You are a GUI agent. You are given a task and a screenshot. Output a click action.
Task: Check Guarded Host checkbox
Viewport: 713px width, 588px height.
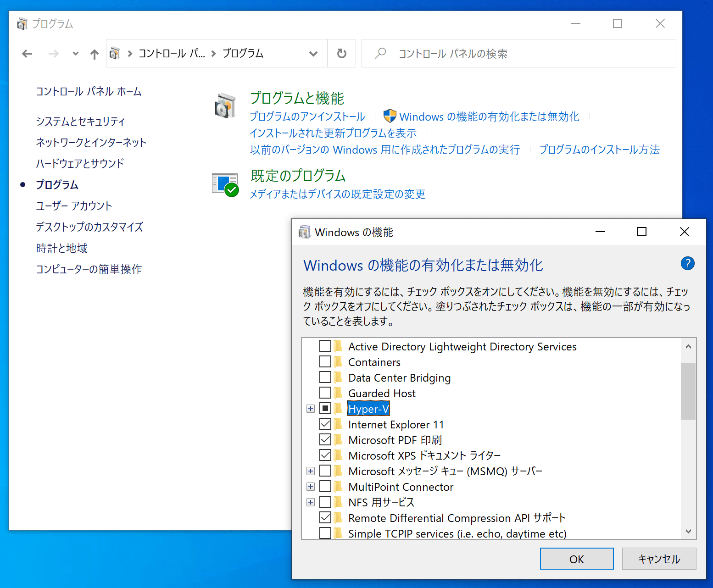[325, 393]
